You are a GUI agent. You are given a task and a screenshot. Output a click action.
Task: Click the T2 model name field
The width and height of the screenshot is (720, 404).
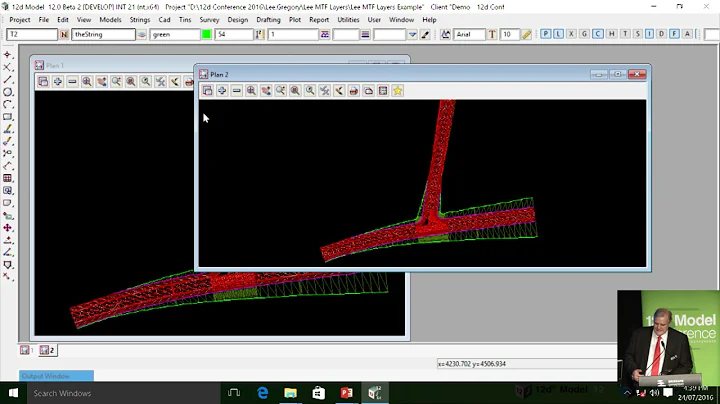coord(32,34)
